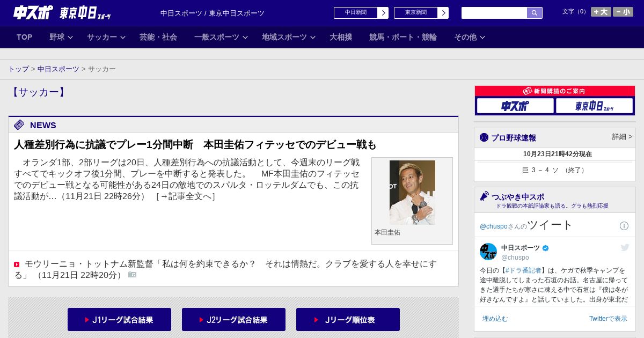Click 巨 3 − 4 ソ score line
Screen dimensions: 644x338
click(x=555, y=170)
